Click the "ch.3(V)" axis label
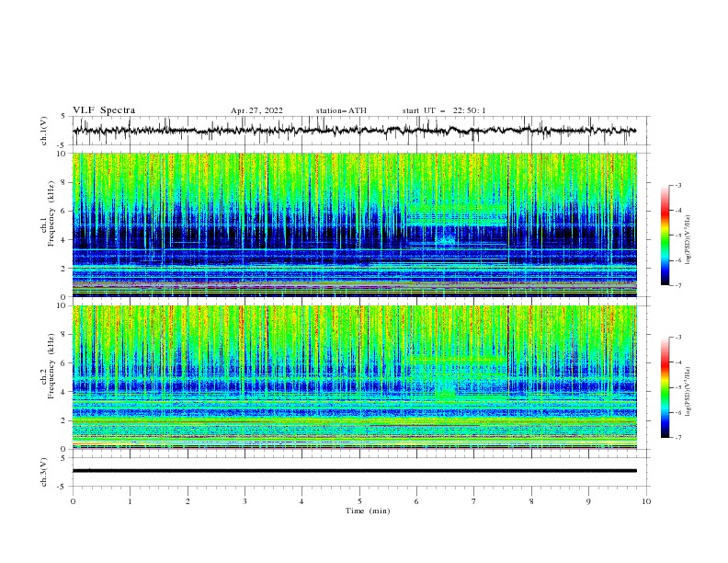Viewport: 728px width, 563px height. click(x=43, y=472)
